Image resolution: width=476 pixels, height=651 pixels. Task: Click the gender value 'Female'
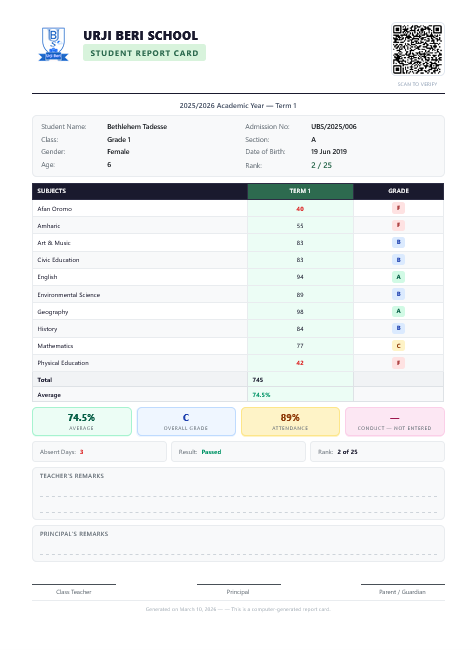coord(118,152)
